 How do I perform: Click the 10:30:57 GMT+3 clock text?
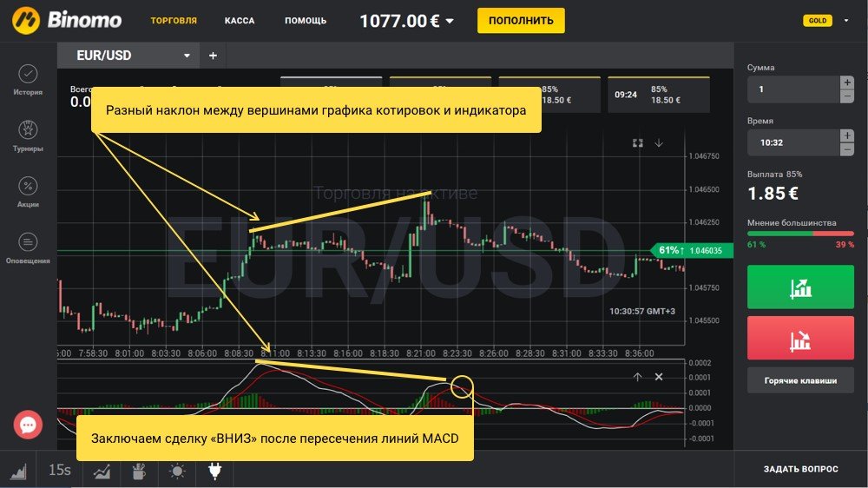[x=642, y=312]
